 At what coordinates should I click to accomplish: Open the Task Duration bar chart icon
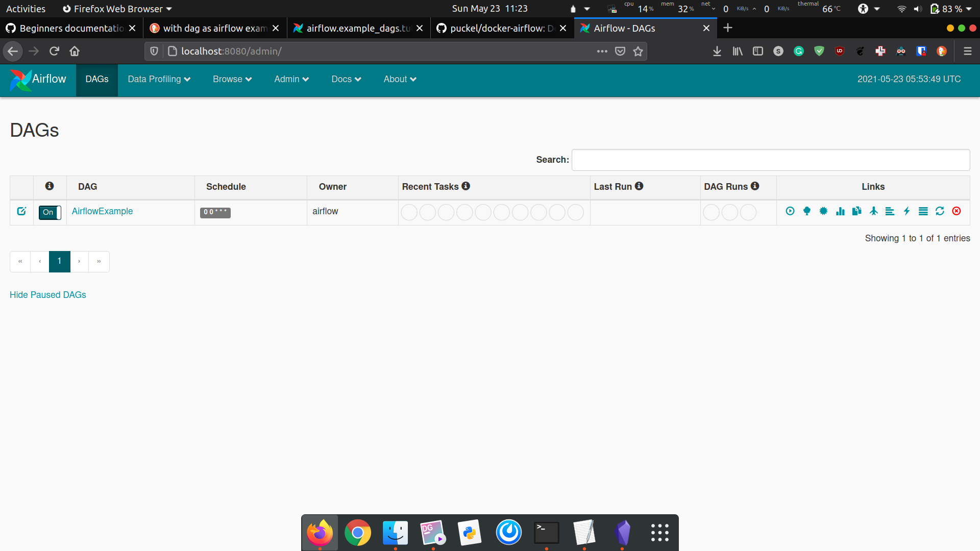(840, 211)
